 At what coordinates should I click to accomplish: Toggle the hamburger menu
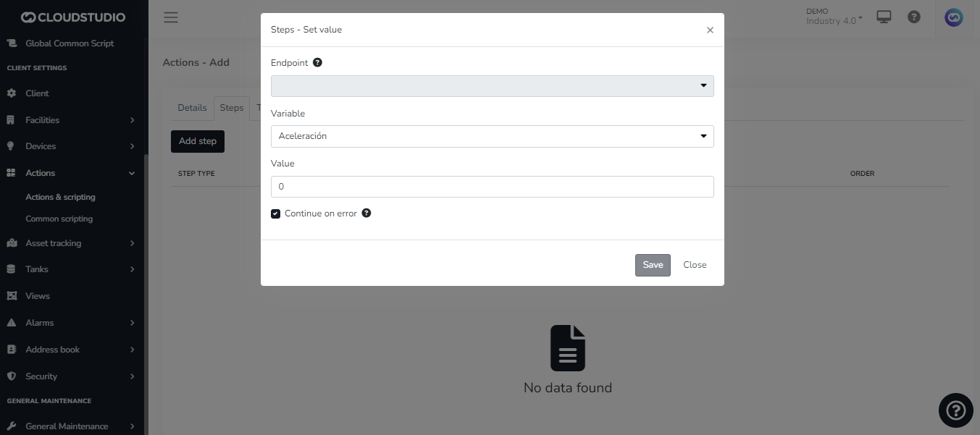(171, 17)
